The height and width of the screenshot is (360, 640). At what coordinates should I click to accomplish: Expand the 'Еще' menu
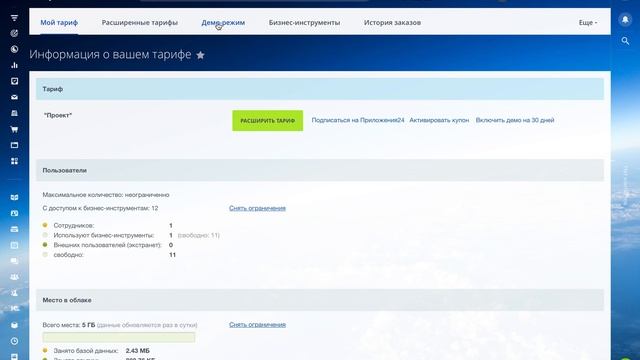pos(588,23)
